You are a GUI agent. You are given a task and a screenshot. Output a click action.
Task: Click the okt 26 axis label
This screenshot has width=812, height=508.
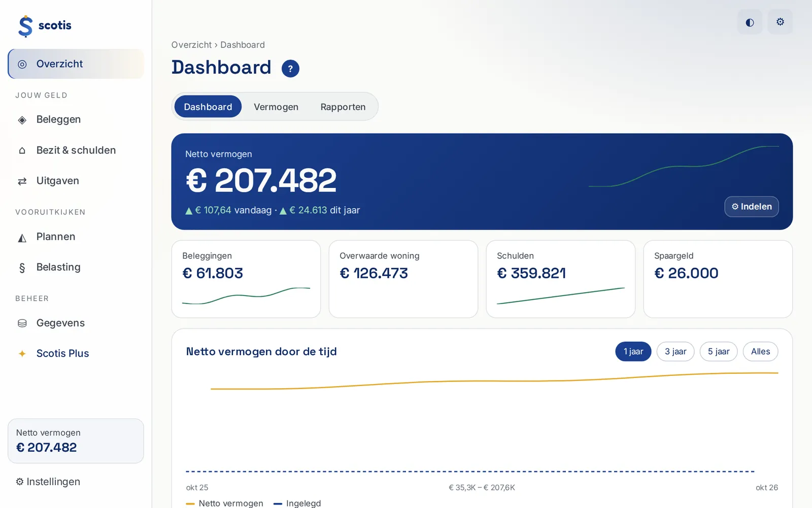pyautogui.click(x=767, y=488)
